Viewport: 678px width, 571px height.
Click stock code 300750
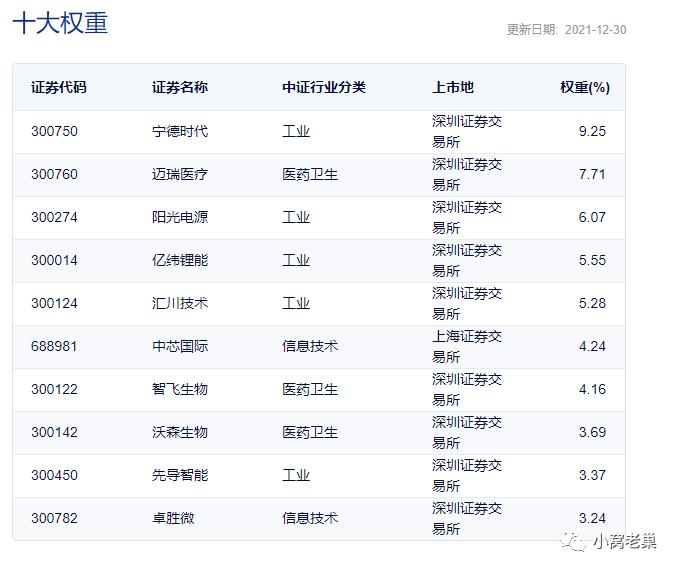coord(54,131)
